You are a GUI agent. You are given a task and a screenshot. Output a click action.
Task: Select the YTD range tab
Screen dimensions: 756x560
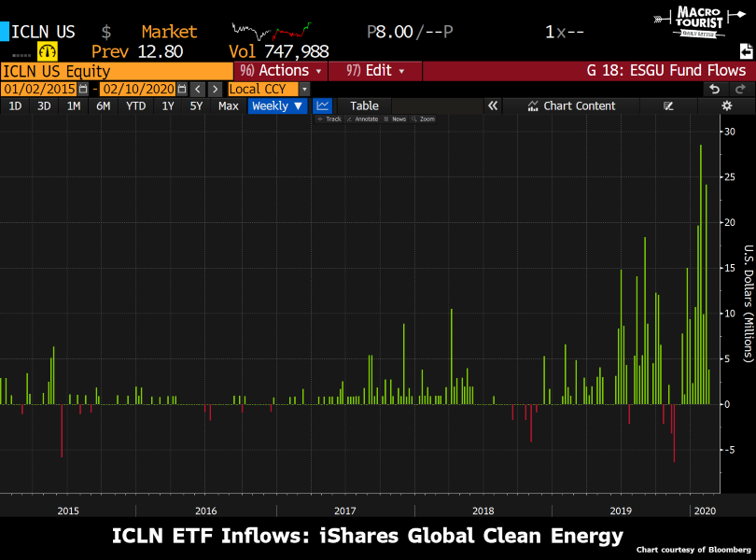pyautogui.click(x=135, y=105)
